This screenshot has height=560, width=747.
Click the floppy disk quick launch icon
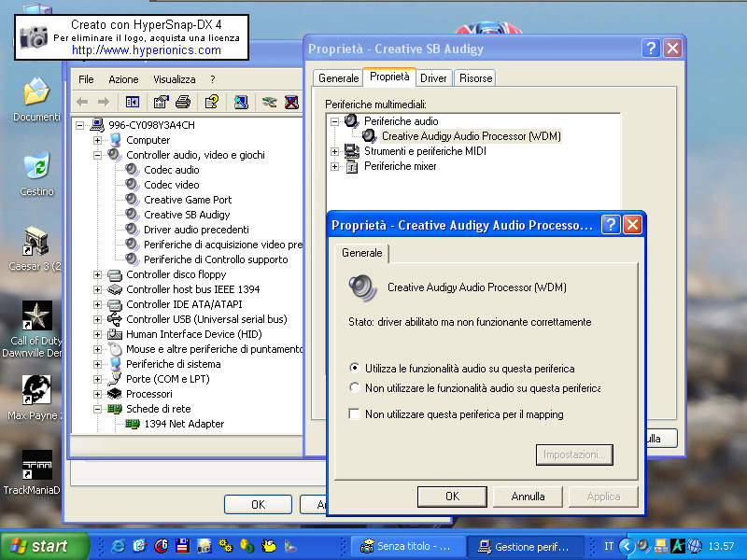pos(183,546)
